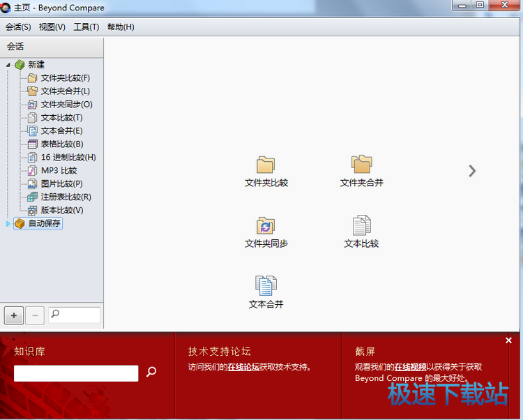The image size is (523, 420).
Task: Focus the 知识库 search box
Action: [x=76, y=373]
